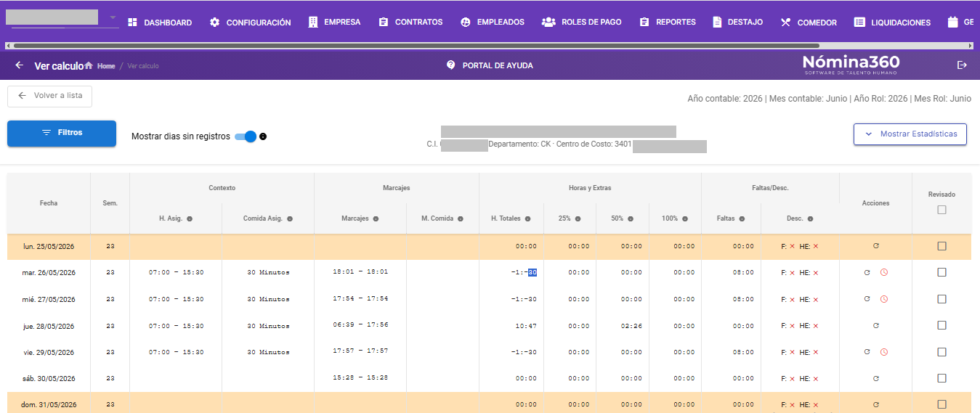Viewport: 980px width, 413px height.
Task: Click the info icon next to M. Comida
Action: (461, 218)
